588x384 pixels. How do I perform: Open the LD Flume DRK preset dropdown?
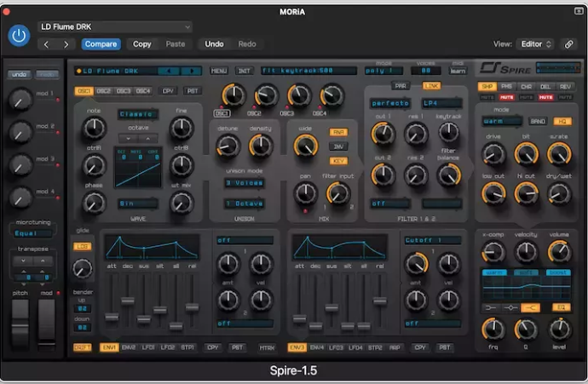click(115, 27)
